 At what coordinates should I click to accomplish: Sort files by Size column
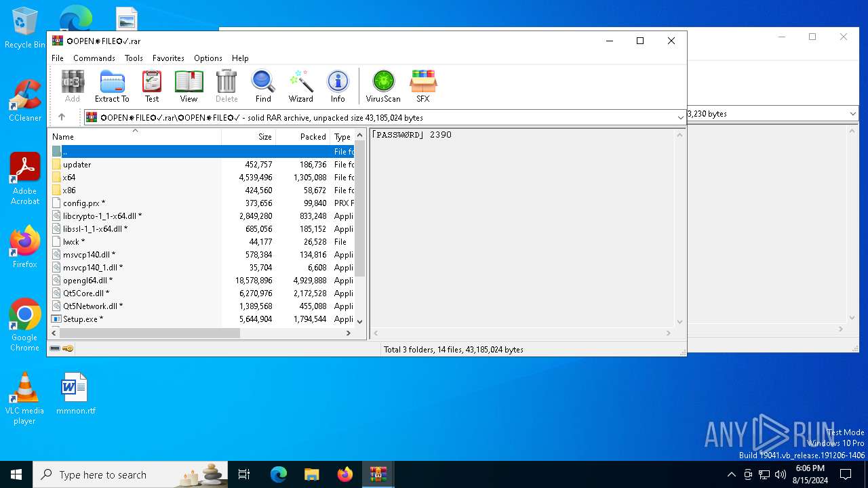(249, 136)
